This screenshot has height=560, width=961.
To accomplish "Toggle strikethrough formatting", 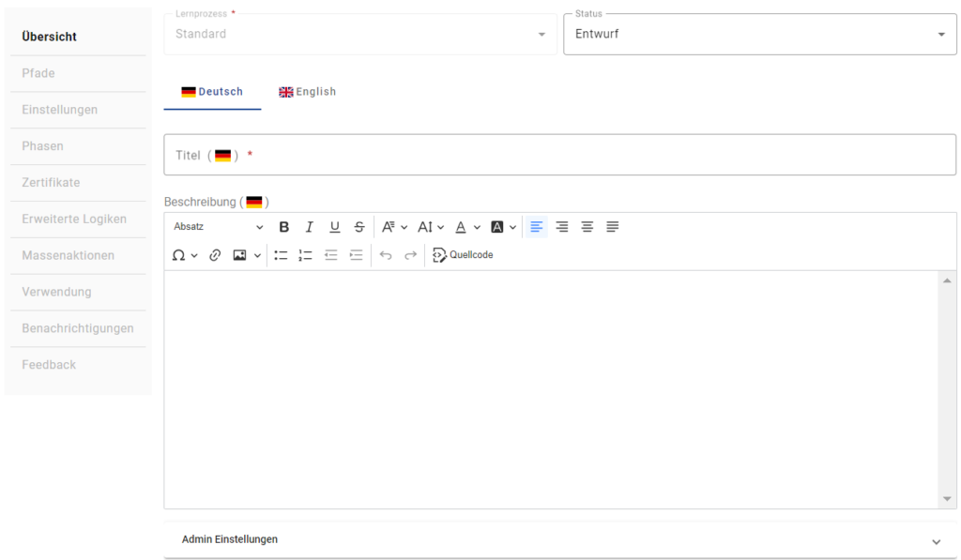I will coord(359,227).
